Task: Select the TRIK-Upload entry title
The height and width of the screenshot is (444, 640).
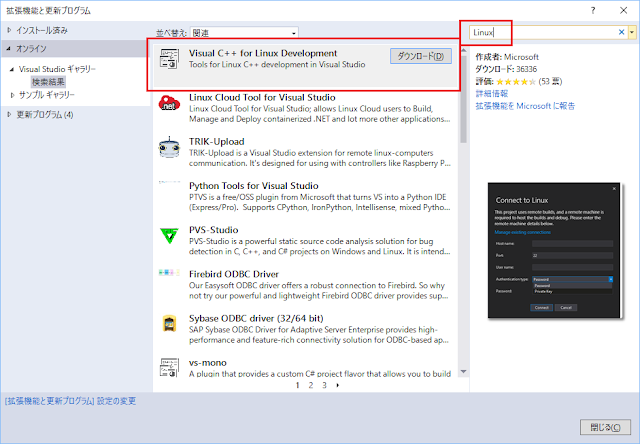Action: (217, 142)
